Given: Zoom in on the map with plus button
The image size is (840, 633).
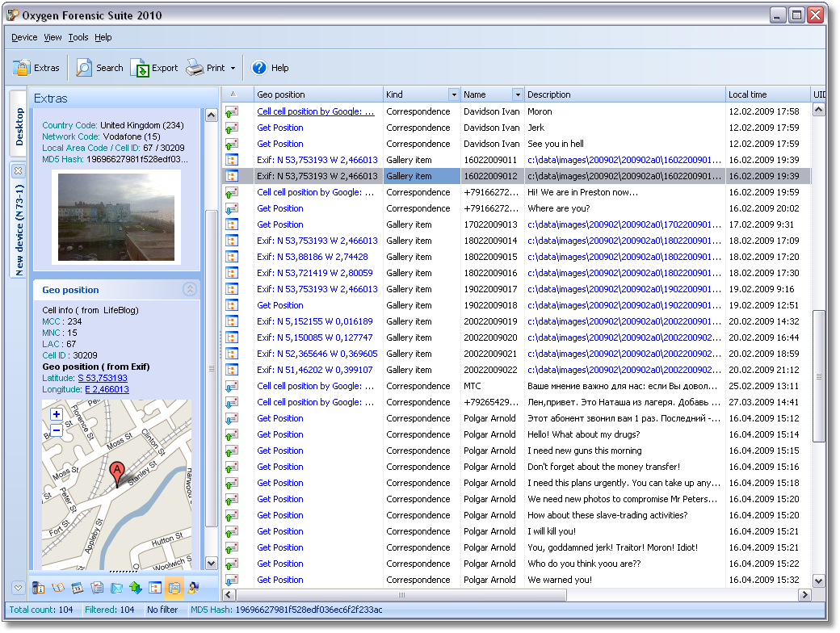Looking at the screenshot, I should 56,414.
